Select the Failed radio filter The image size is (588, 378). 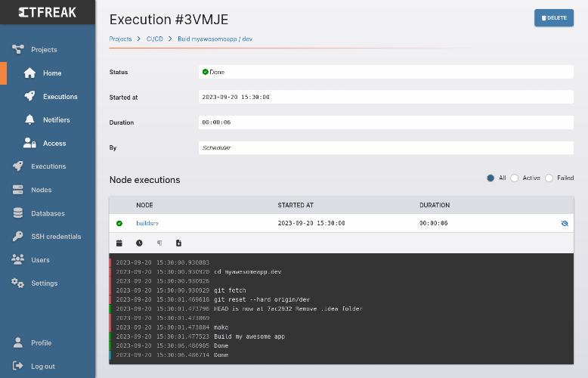[x=549, y=178]
